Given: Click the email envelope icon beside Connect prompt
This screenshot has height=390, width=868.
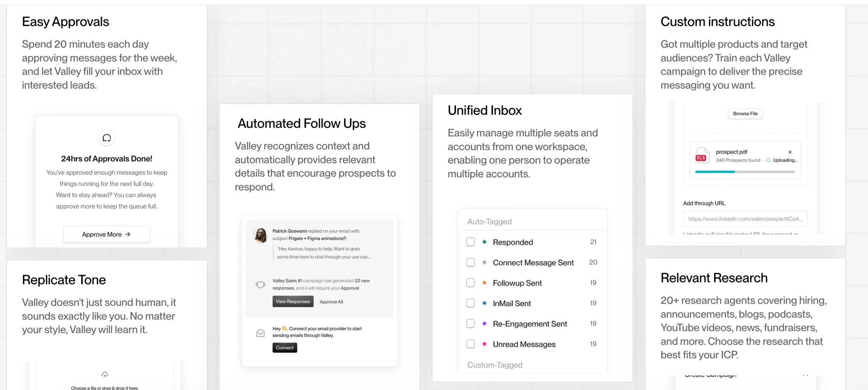Looking at the screenshot, I should point(261,333).
